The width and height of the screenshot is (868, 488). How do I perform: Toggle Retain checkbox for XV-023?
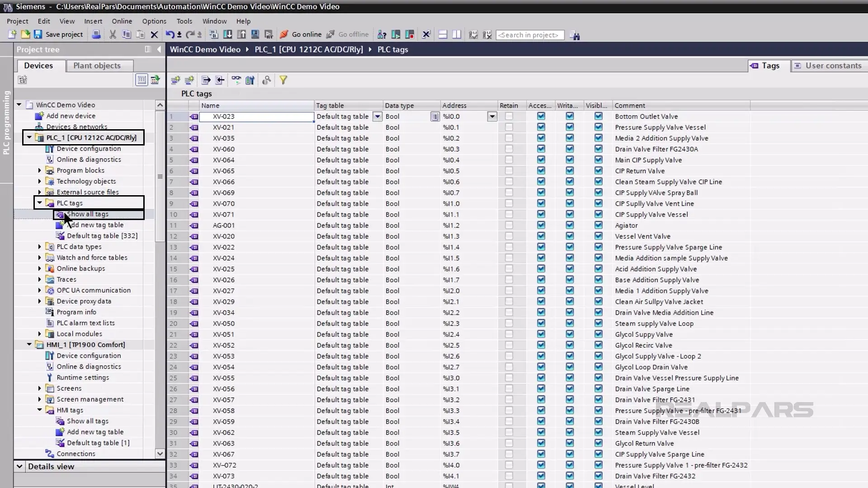[x=509, y=116]
